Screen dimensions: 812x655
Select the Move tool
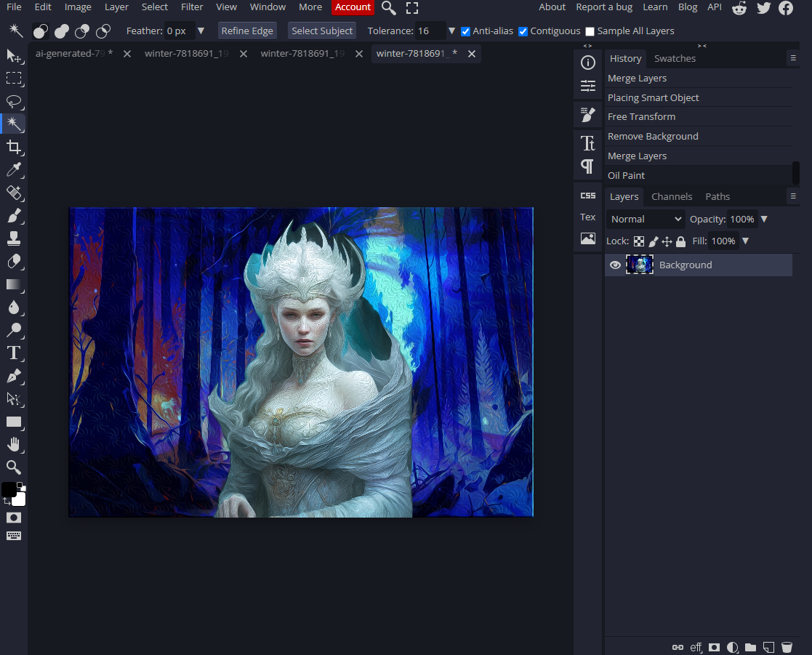[14, 55]
